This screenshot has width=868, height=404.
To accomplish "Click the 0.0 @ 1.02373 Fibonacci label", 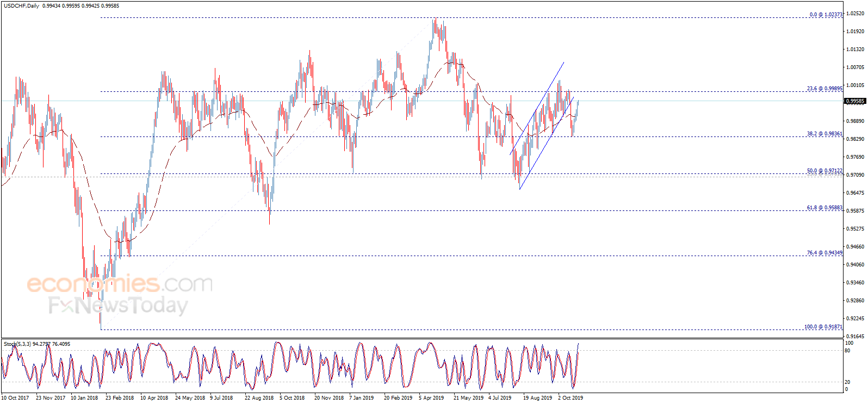I will (x=826, y=15).
